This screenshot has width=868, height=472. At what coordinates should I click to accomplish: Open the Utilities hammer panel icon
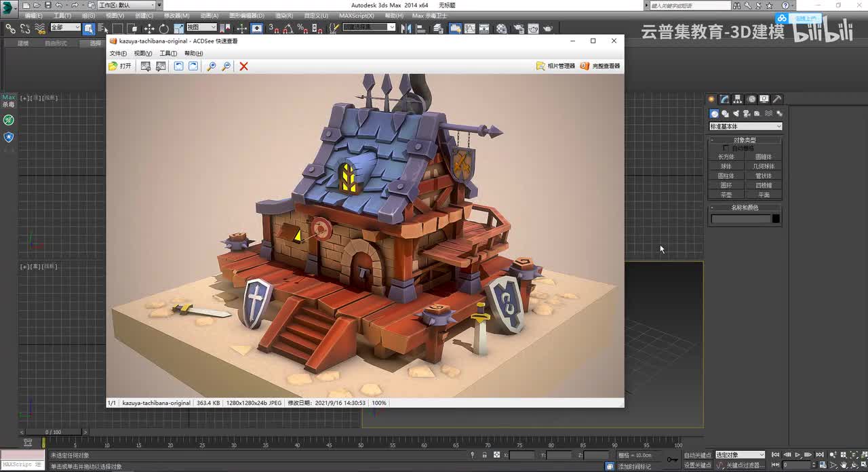pyautogui.click(x=777, y=99)
